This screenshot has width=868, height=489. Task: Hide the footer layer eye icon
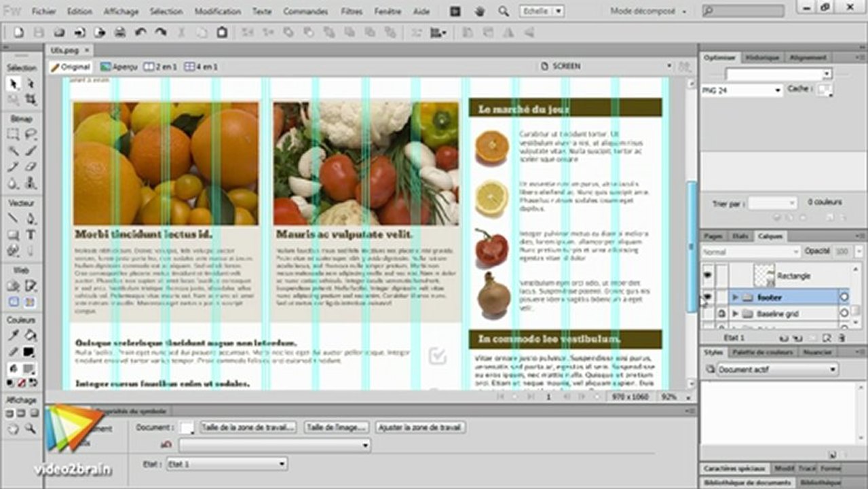[x=708, y=297]
